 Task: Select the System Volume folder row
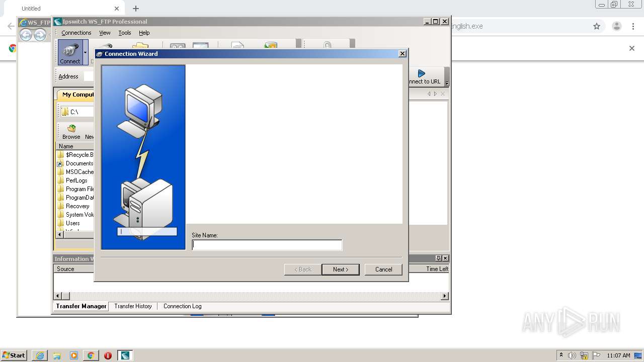point(75,215)
